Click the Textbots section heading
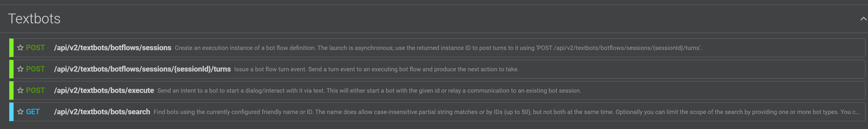 (x=34, y=19)
